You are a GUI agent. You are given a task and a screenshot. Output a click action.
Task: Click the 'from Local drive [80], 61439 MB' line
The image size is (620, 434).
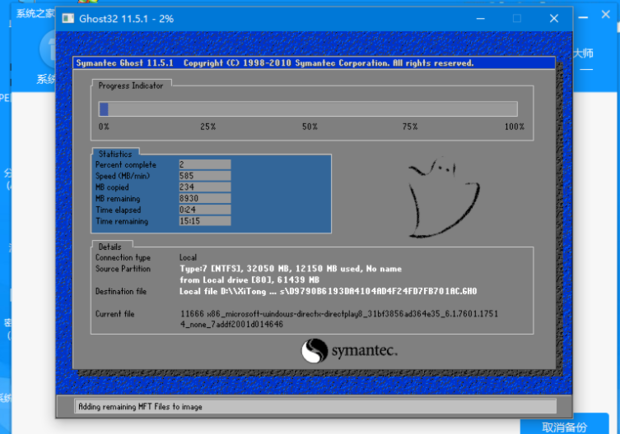point(249,280)
